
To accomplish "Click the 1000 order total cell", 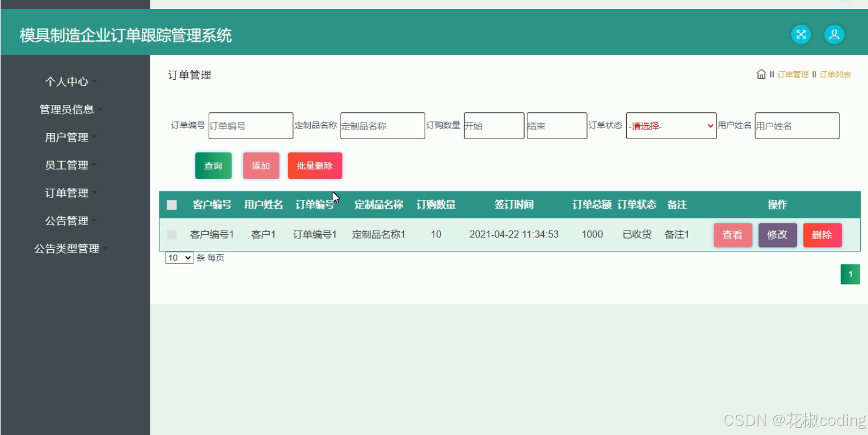I will tap(592, 235).
